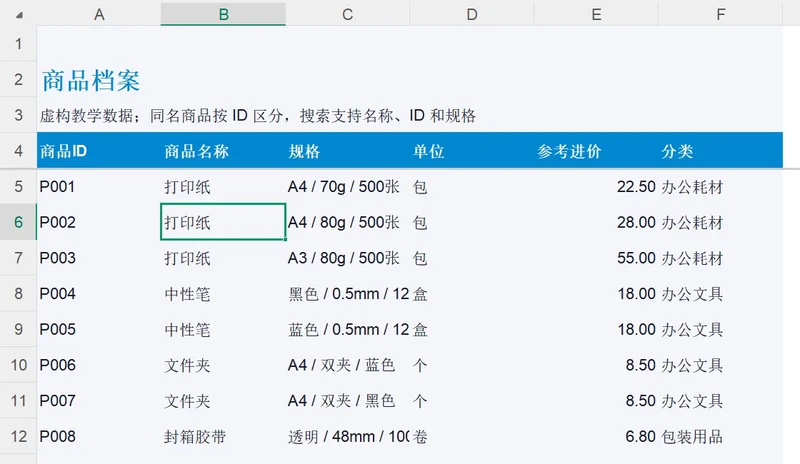
Task: Select column B header
Action: point(223,14)
